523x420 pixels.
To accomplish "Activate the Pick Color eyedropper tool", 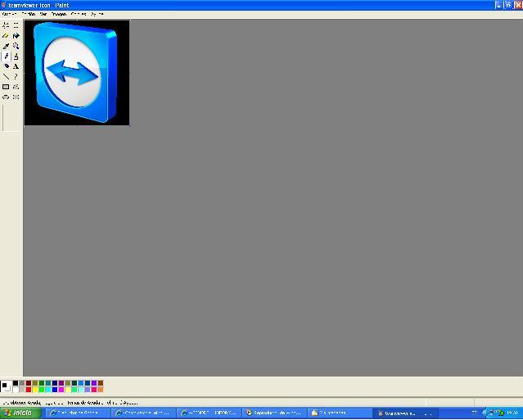I will pos(6,46).
